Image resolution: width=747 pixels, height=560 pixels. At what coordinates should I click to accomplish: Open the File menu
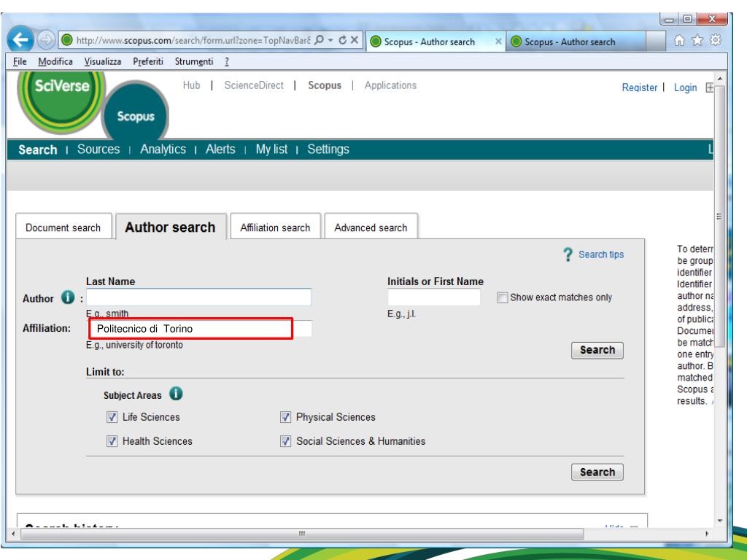point(20,61)
